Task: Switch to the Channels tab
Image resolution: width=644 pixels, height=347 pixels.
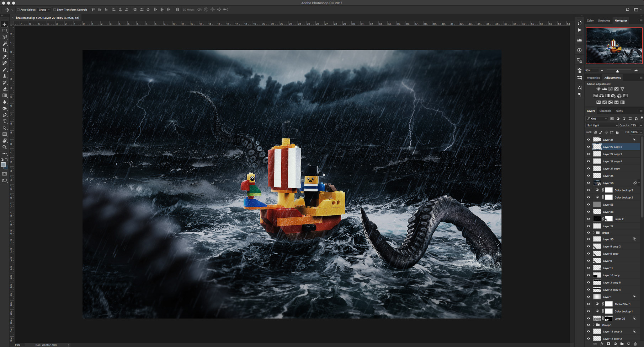Action: (605, 111)
